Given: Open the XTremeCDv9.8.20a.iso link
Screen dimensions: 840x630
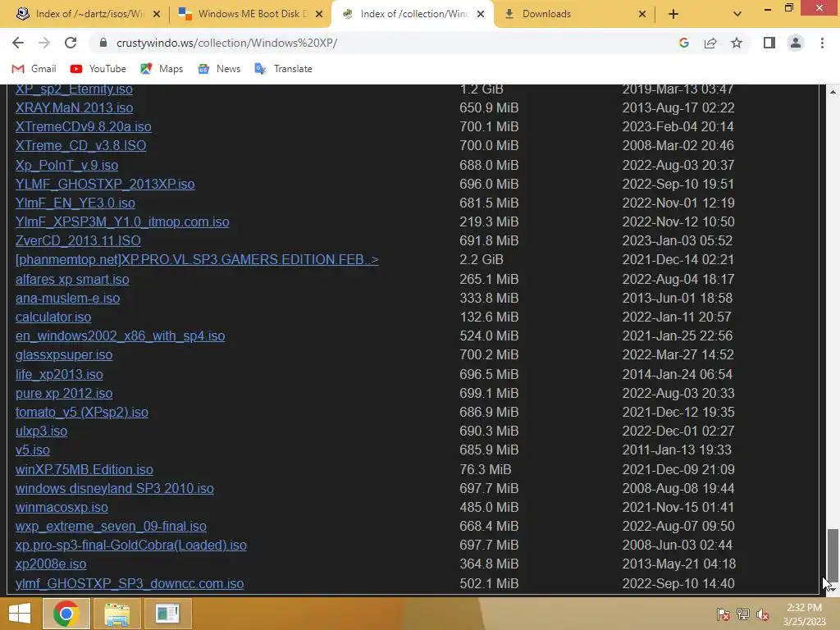Looking at the screenshot, I should [83, 126].
